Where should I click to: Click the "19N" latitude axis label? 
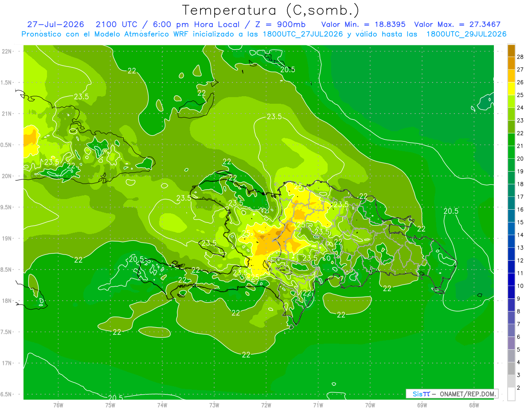tap(7, 239)
